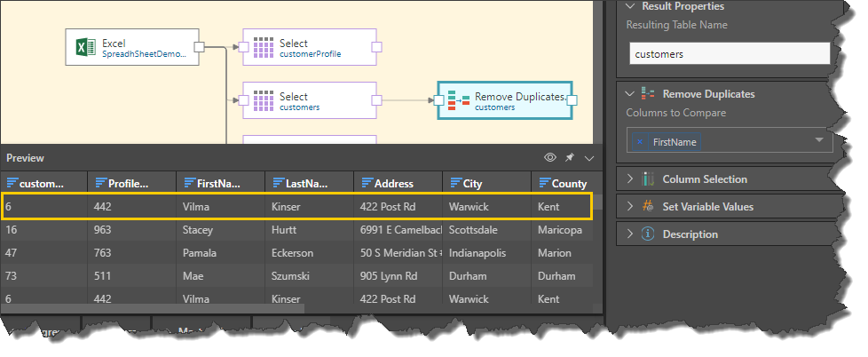Select the highlighted row cell Kinser
868x357 pixels.
287,206
